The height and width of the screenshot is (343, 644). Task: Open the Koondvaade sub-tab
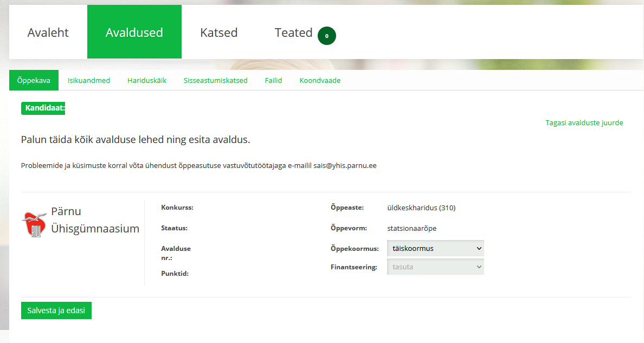pos(320,81)
